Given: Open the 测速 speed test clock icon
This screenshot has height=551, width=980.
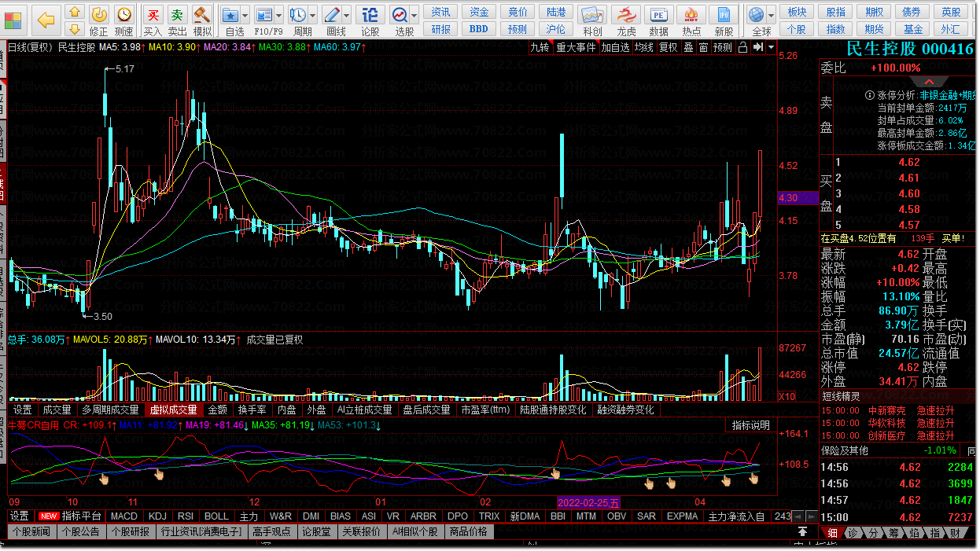Looking at the screenshot, I should click(124, 20).
